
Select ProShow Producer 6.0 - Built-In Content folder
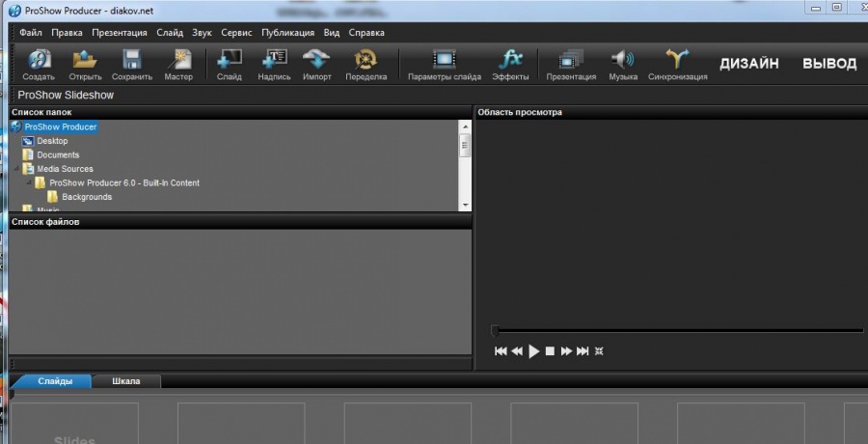tap(124, 182)
